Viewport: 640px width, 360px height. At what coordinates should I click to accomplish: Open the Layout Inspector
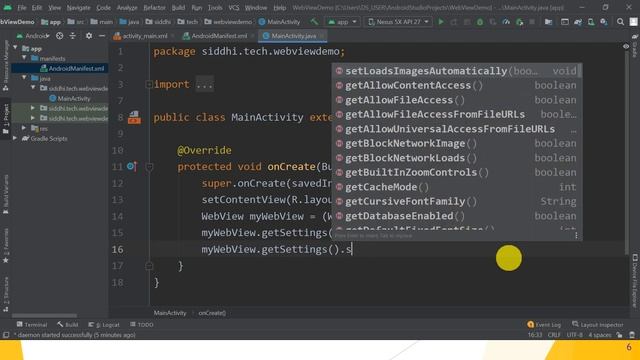598,324
